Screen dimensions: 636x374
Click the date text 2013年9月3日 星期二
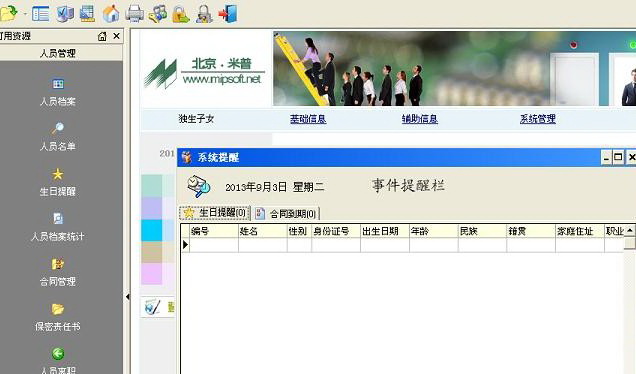275,187
